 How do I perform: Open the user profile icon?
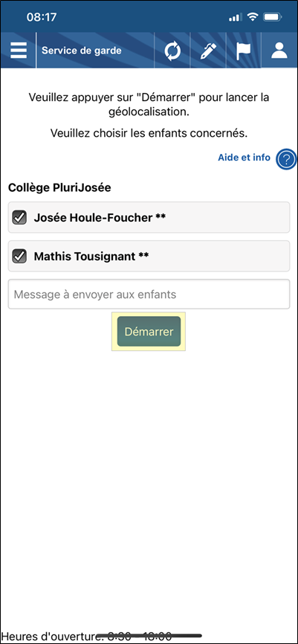pyautogui.click(x=279, y=51)
